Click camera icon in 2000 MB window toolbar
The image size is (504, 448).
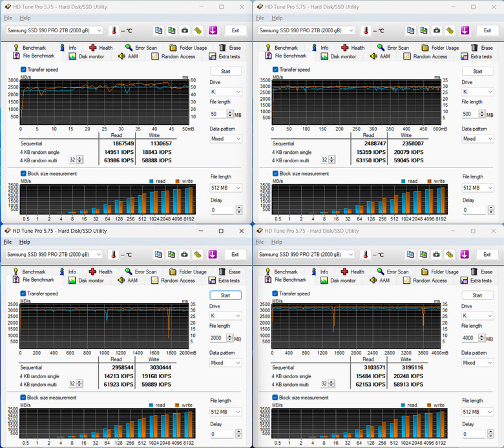coord(185,255)
